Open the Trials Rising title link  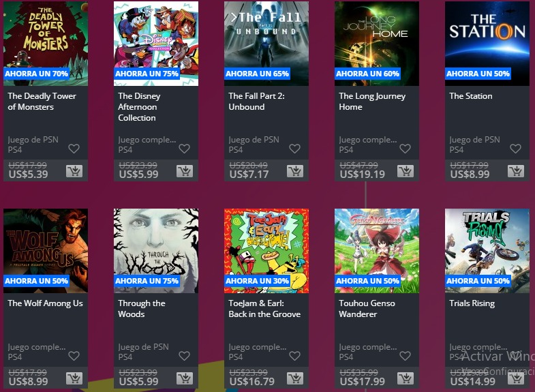pos(472,303)
